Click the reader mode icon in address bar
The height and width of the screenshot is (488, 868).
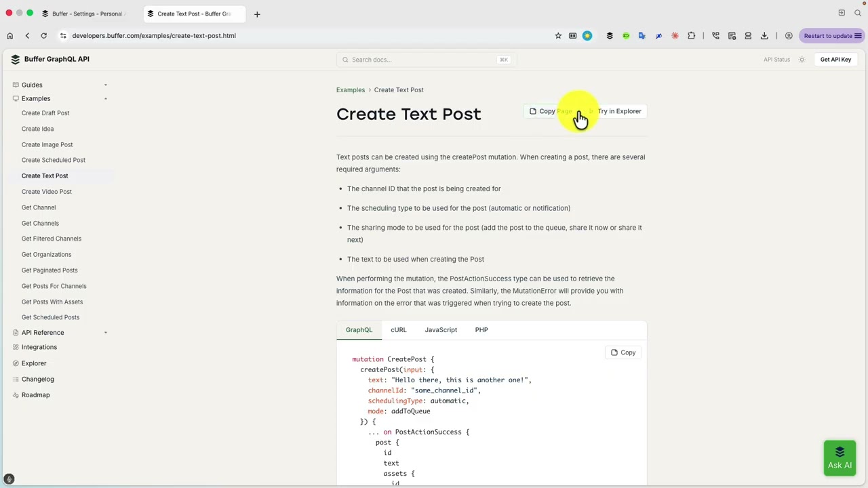pyautogui.click(x=572, y=36)
